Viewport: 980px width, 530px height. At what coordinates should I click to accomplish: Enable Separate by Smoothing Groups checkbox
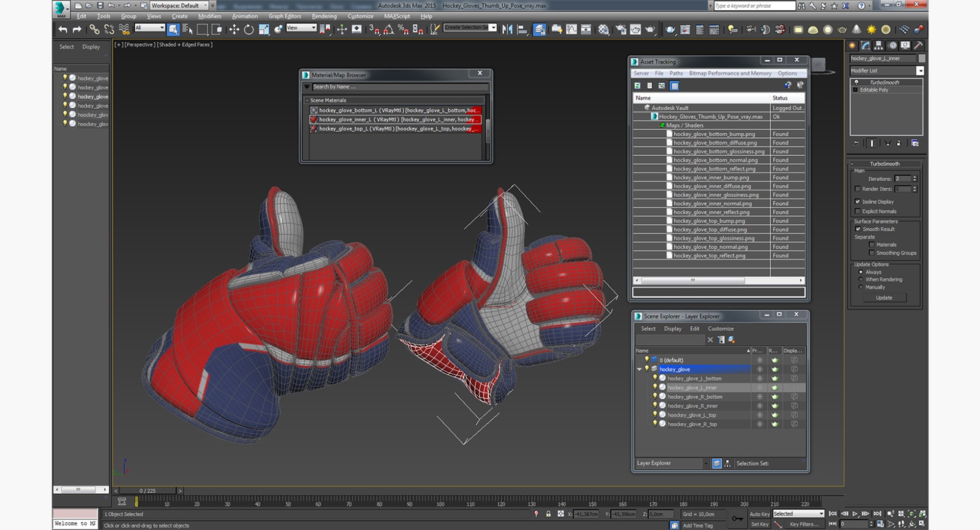click(871, 253)
